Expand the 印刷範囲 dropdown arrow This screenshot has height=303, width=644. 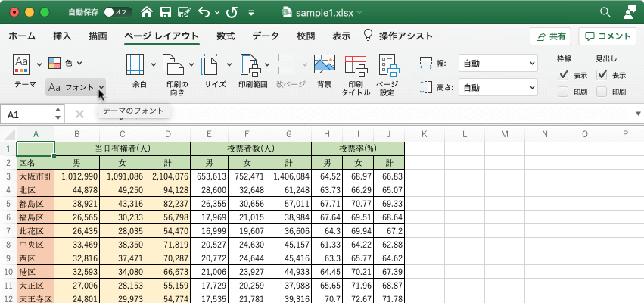point(267,64)
